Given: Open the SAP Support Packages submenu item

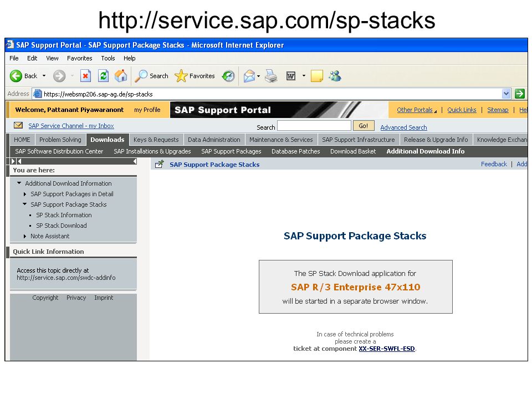Looking at the screenshot, I should (231, 151).
